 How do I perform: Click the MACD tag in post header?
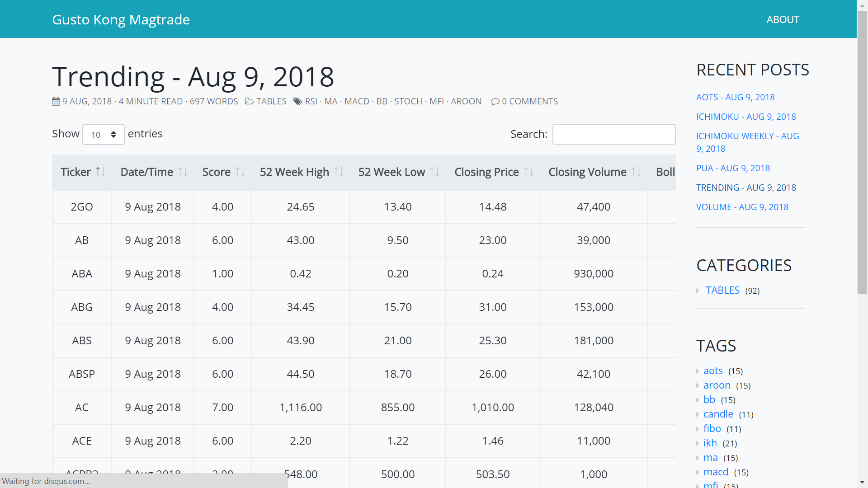pyautogui.click(x=357, y=102)
